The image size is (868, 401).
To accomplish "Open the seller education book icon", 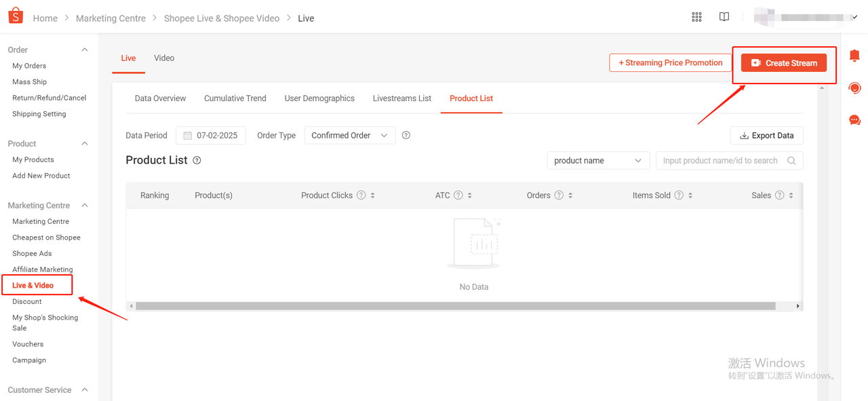I will pyautogui.click(x=724, y=17).
